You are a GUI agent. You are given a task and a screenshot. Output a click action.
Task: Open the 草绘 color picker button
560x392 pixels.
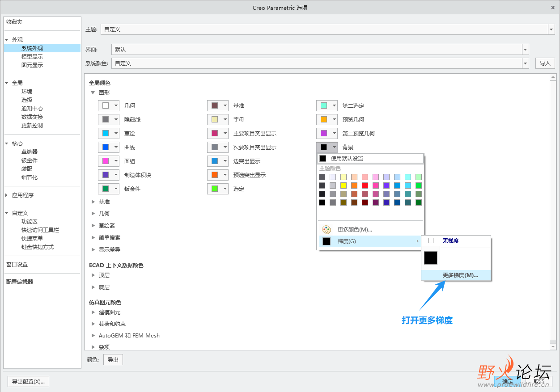pos(109,134)
